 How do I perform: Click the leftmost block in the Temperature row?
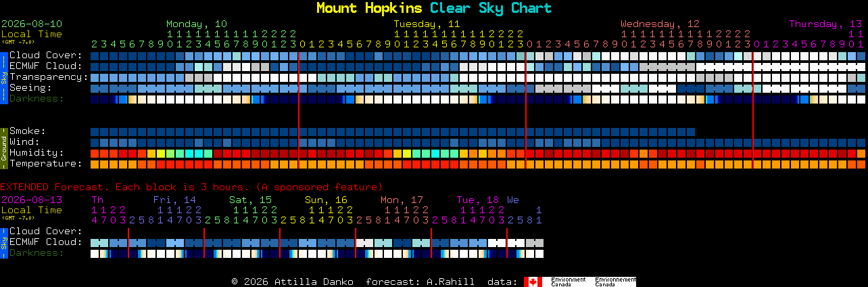coord(95,164)
